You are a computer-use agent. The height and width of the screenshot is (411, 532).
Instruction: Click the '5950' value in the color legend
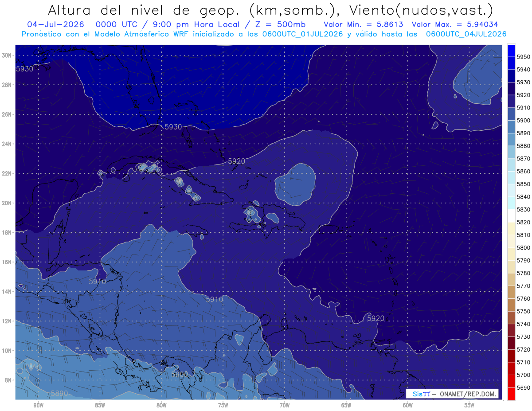point(524,57)
